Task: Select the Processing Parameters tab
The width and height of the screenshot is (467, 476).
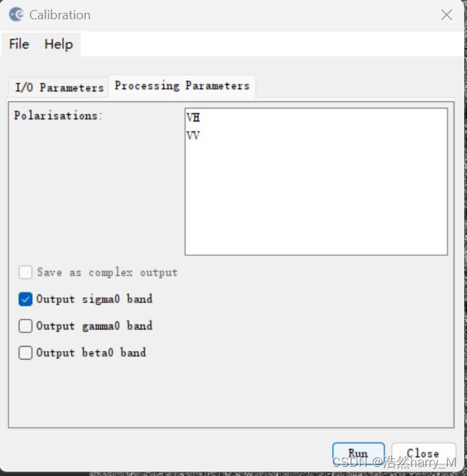Action: (x=182, y=86)
